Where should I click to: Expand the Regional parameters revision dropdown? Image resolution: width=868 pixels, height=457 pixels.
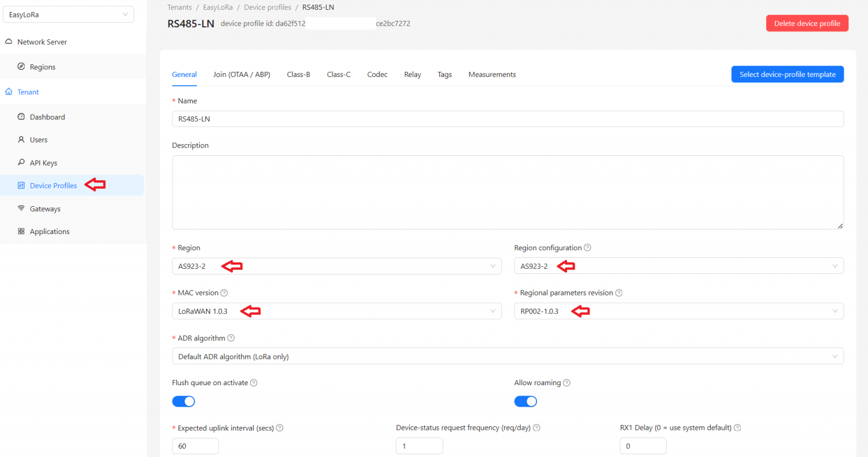coord(677,311)
